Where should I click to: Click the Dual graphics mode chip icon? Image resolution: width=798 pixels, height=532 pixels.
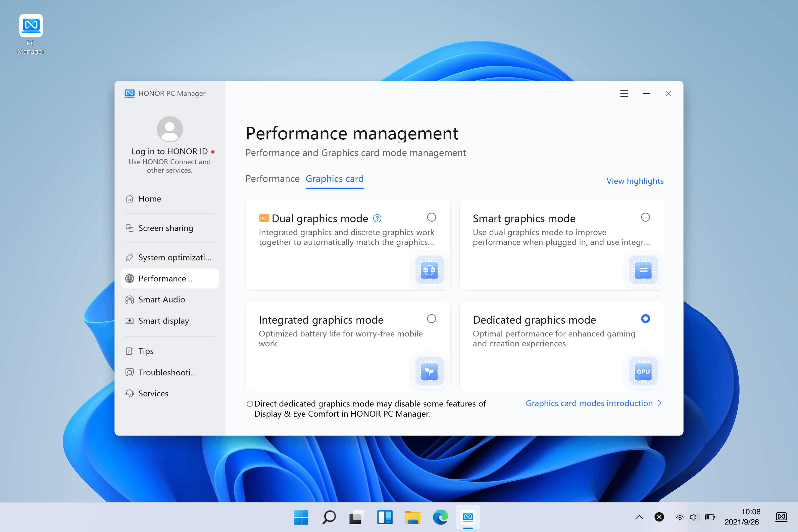pos(429,270)
